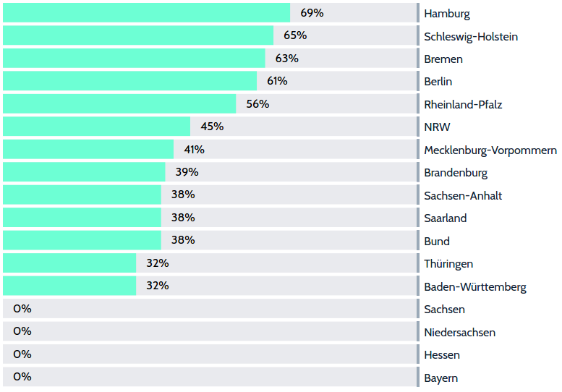
Task: Select the 61% value for Berlin
Action: [x=276, y=81]
